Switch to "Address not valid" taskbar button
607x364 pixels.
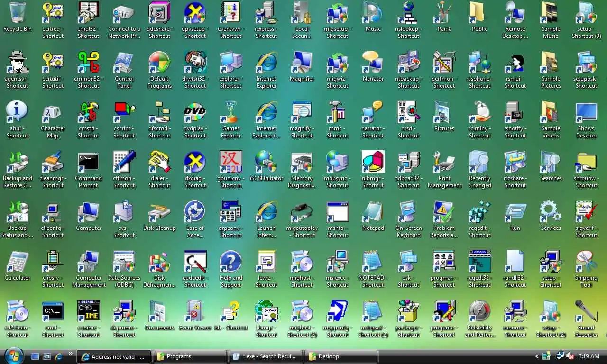114,356
